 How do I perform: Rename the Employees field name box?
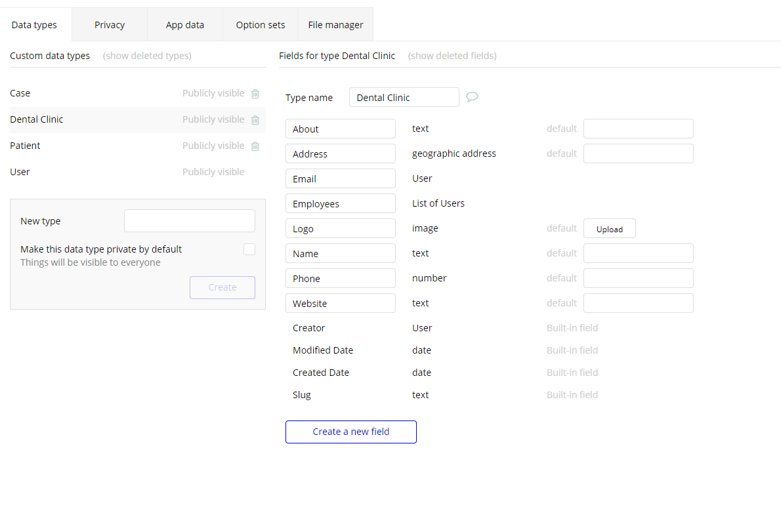[341, 203]
